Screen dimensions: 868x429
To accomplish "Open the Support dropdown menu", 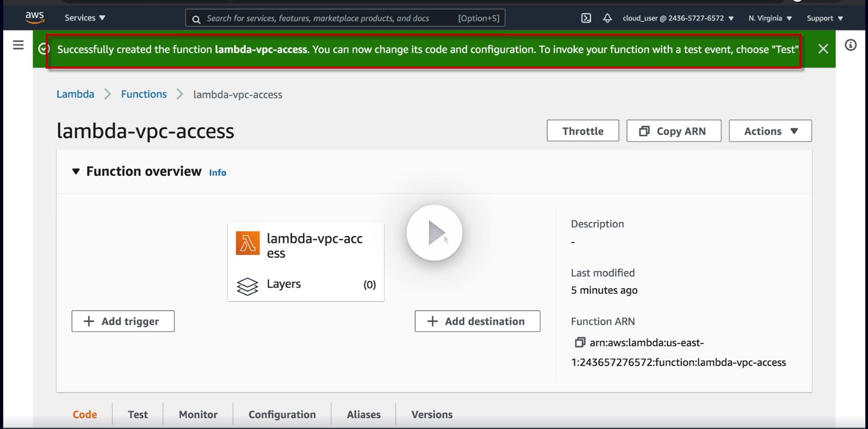I will [825, 18].
